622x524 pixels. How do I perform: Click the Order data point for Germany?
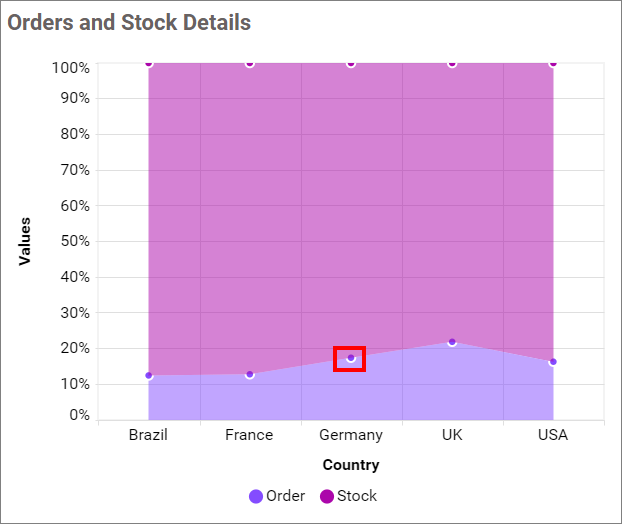click(351, 358)
